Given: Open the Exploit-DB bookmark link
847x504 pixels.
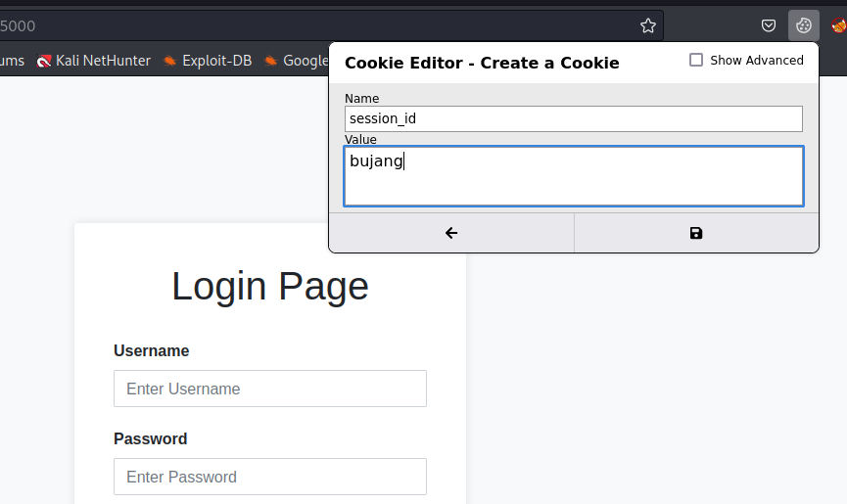Looking at the screenshot, I should (208, 61).
